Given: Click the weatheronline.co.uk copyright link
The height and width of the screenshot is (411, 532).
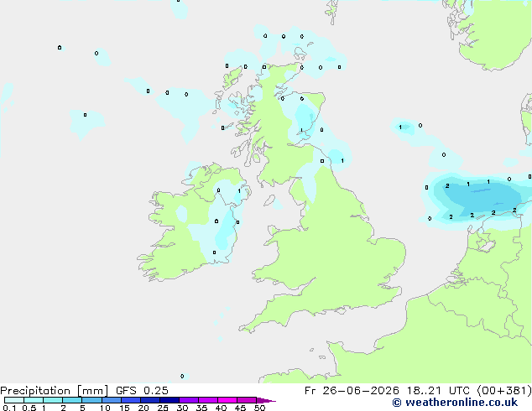Looking at the screenshot, I should [x=455, y=403].
